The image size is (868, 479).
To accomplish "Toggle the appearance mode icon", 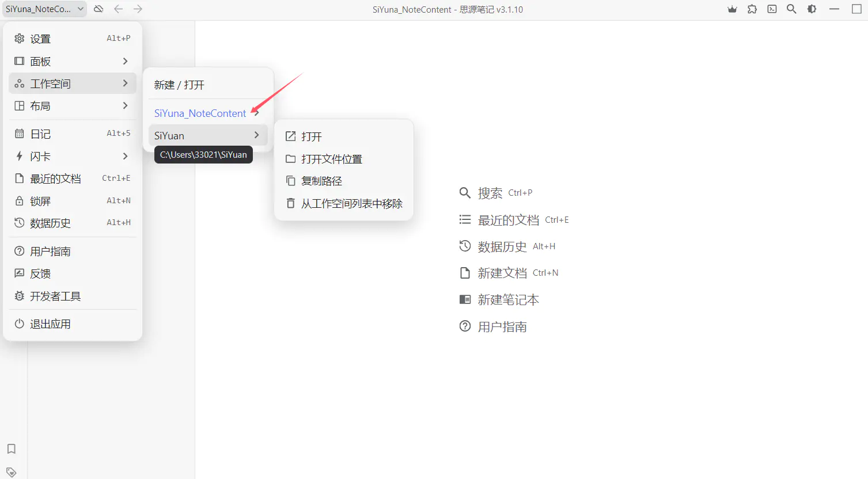I will (x=812, y=9).
